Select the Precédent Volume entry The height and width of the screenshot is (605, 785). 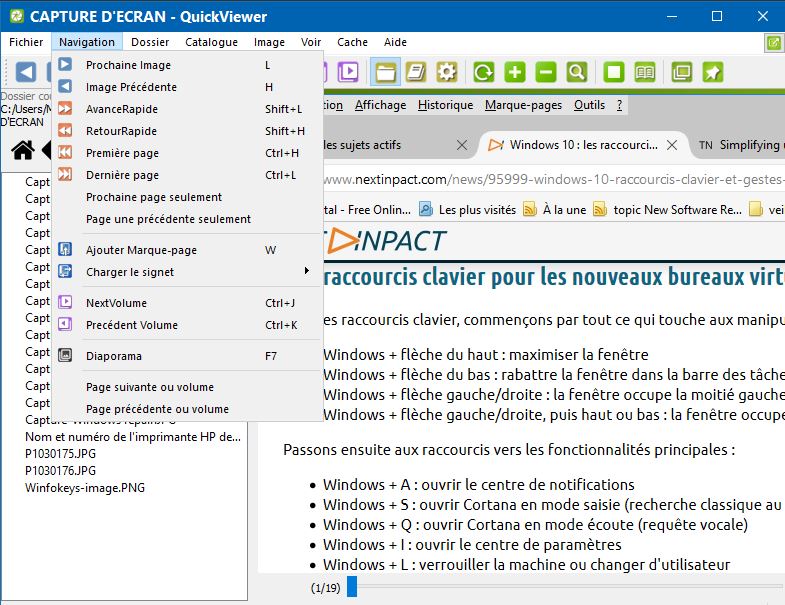click(188, 325)
